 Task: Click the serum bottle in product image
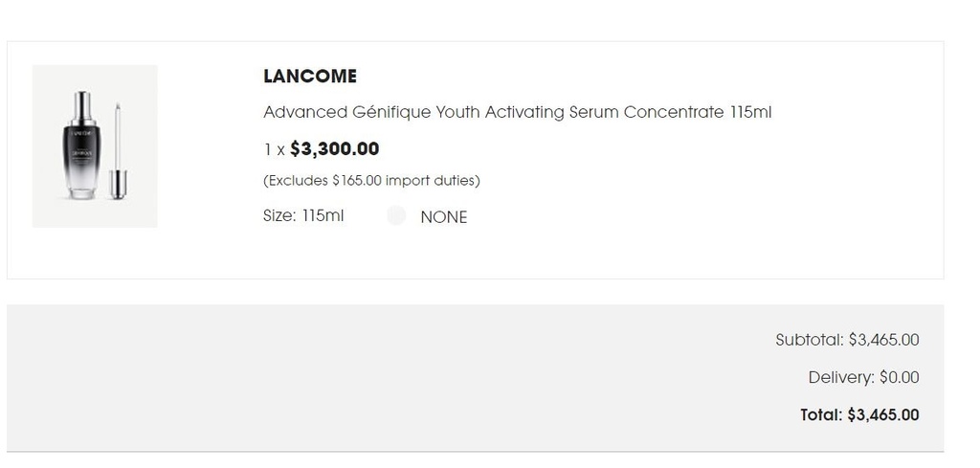point(82,145)
